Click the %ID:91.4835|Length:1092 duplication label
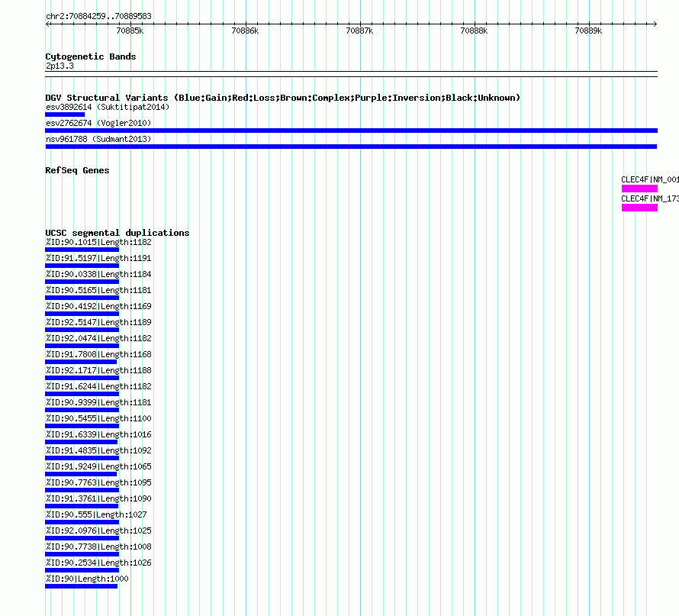679x616 pixels. [98, 450]
